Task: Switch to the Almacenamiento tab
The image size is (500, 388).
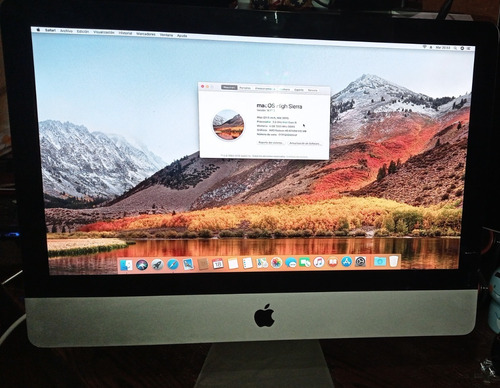Action: 264,89
